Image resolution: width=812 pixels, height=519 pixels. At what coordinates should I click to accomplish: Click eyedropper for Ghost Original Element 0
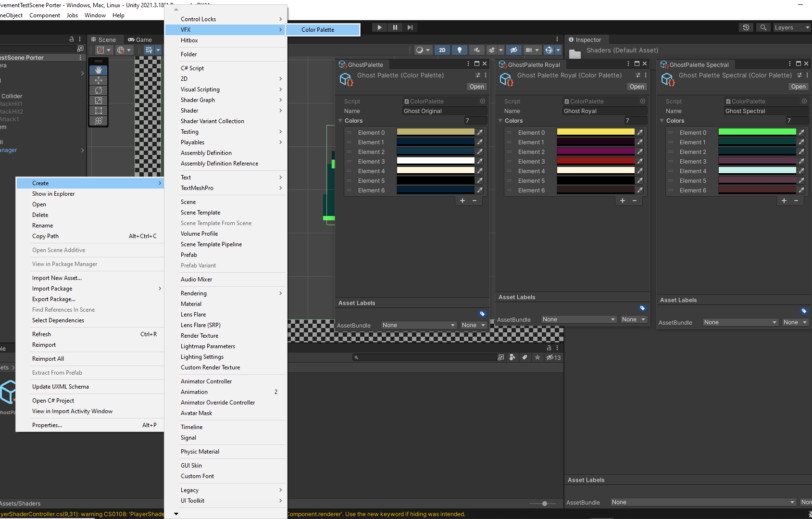479,132
